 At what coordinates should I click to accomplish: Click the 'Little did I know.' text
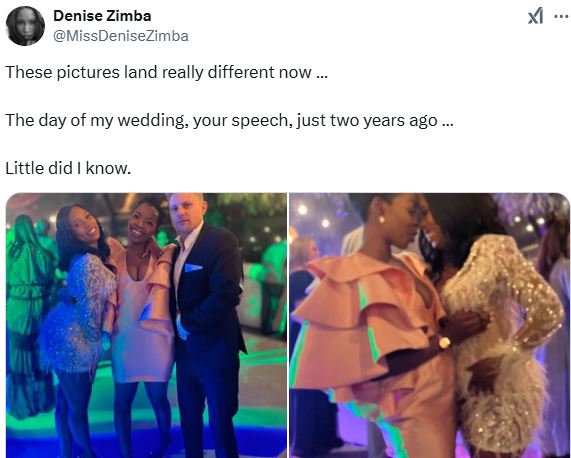tap(68, 168)
